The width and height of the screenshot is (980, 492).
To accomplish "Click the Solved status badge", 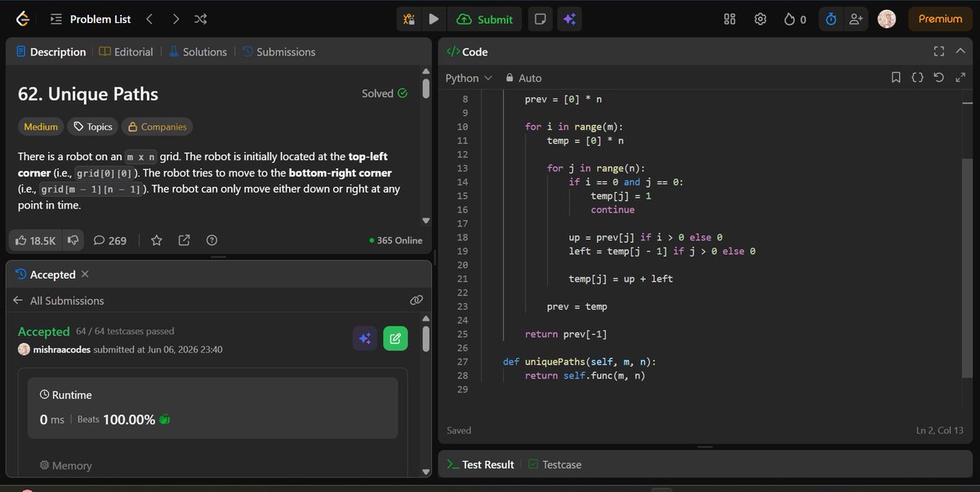I will (x=385, y=93).
